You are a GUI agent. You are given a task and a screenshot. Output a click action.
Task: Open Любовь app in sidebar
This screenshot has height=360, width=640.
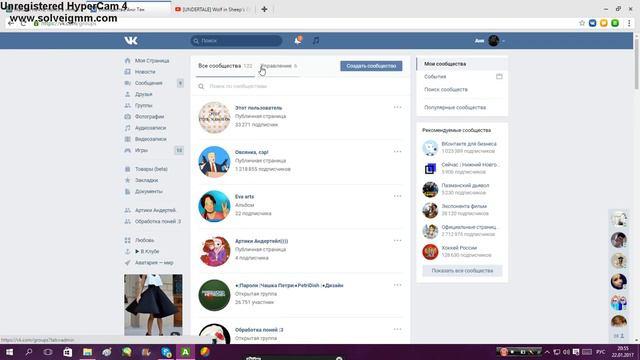point(144,240)
